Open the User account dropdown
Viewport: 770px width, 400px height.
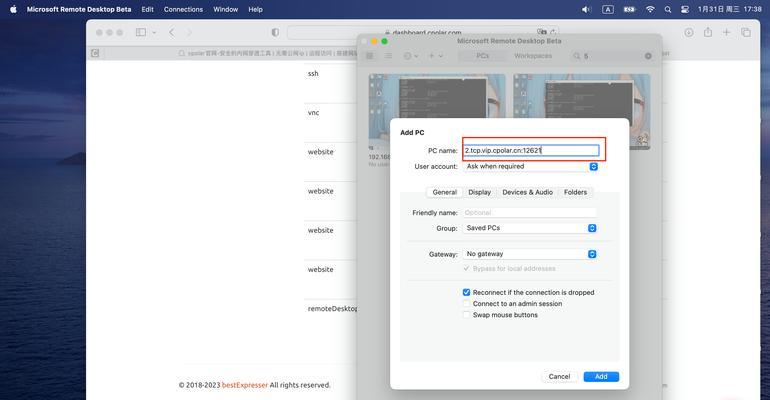pos(530,166)
